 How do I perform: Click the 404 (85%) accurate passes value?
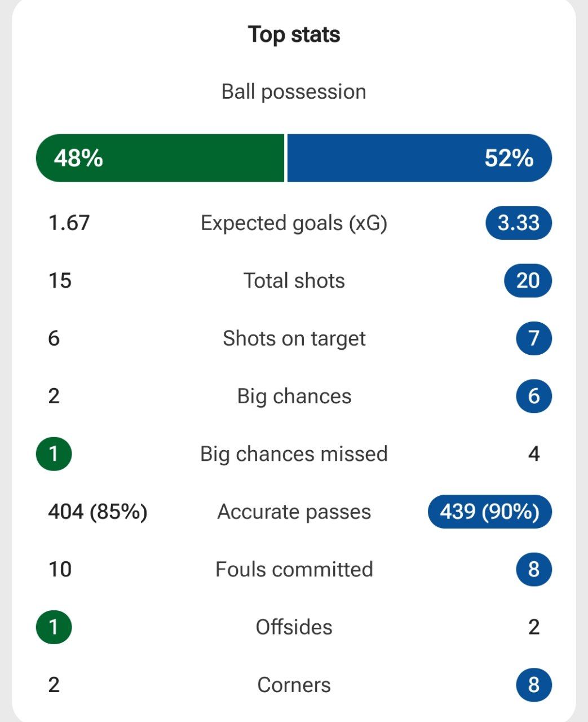[98, 512]
